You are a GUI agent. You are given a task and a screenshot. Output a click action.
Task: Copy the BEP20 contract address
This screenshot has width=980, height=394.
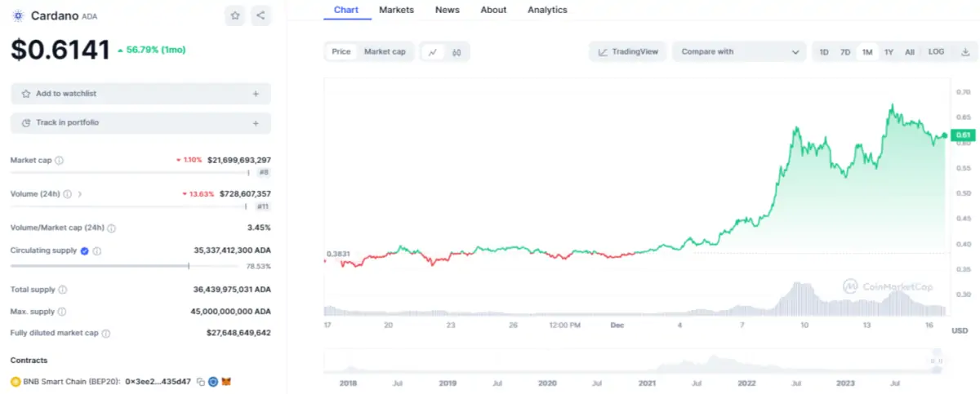point(201,381)
